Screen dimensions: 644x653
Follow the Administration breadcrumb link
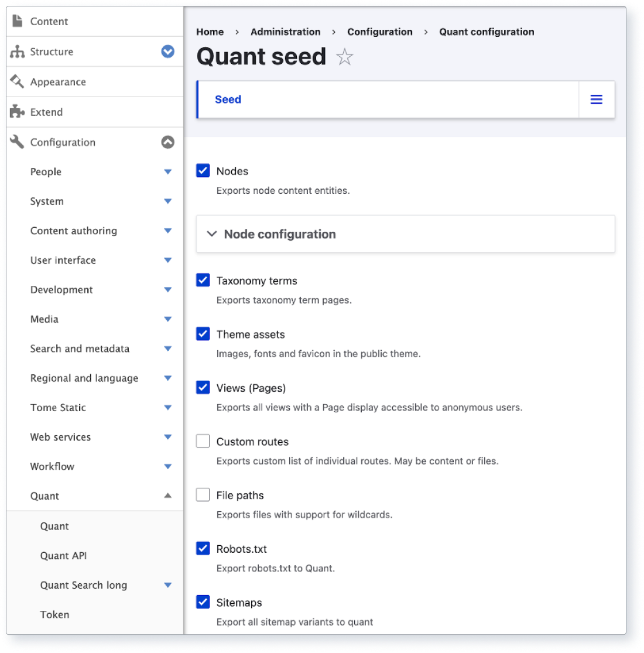(x=285, y=32)
